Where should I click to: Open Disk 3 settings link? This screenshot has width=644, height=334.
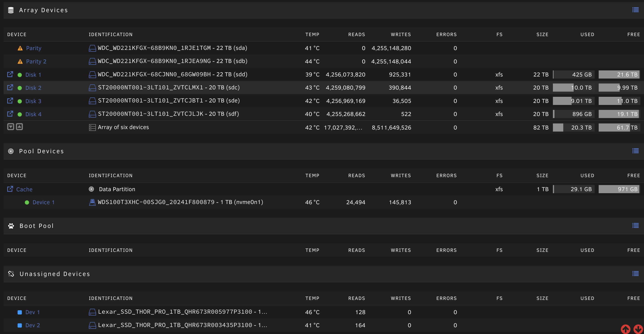33,101
